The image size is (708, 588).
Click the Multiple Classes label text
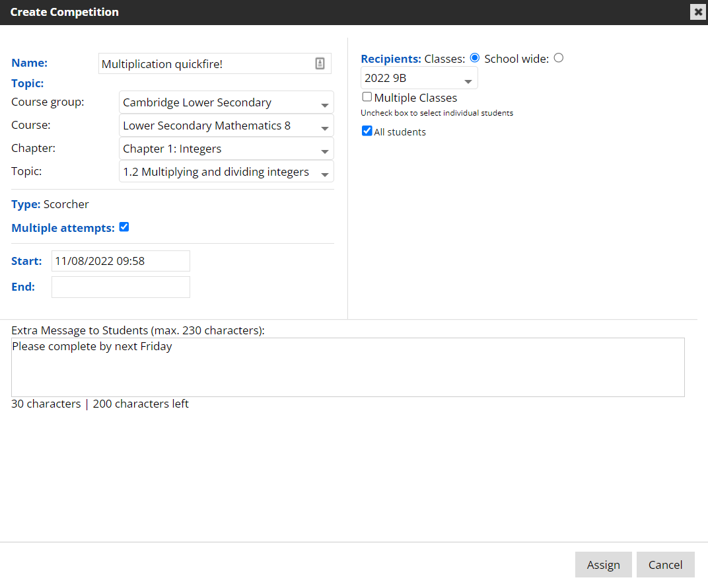point(415,98)
